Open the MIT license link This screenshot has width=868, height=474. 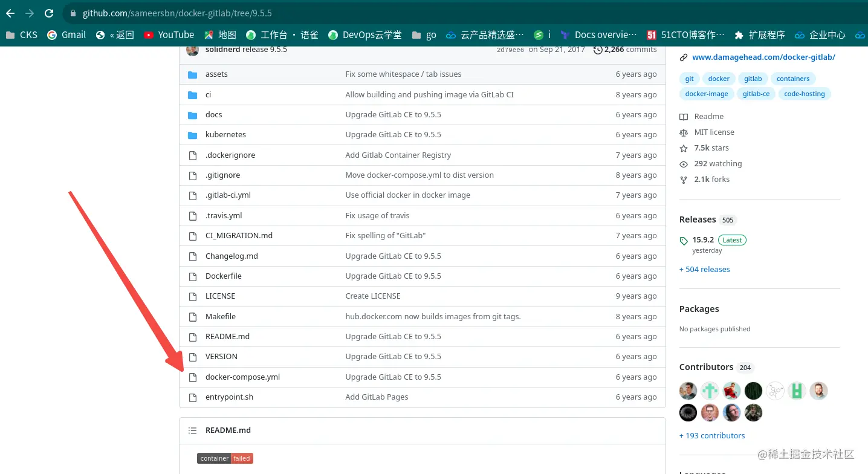(707, 132)
